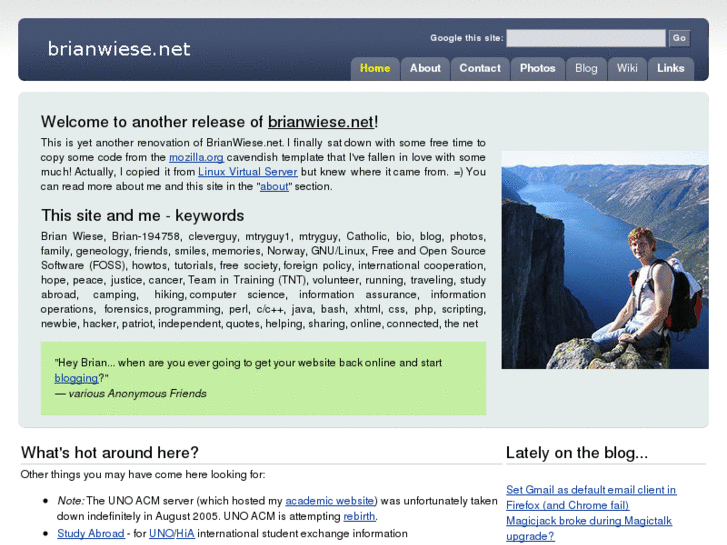Click the Go search button
The image size is (727, 545).
point(679,38)
